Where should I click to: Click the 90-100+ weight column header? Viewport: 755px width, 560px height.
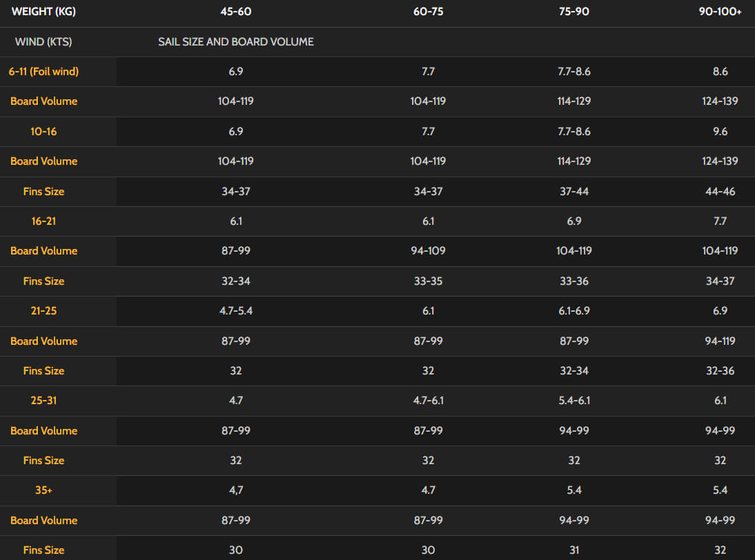pos(720,12)
